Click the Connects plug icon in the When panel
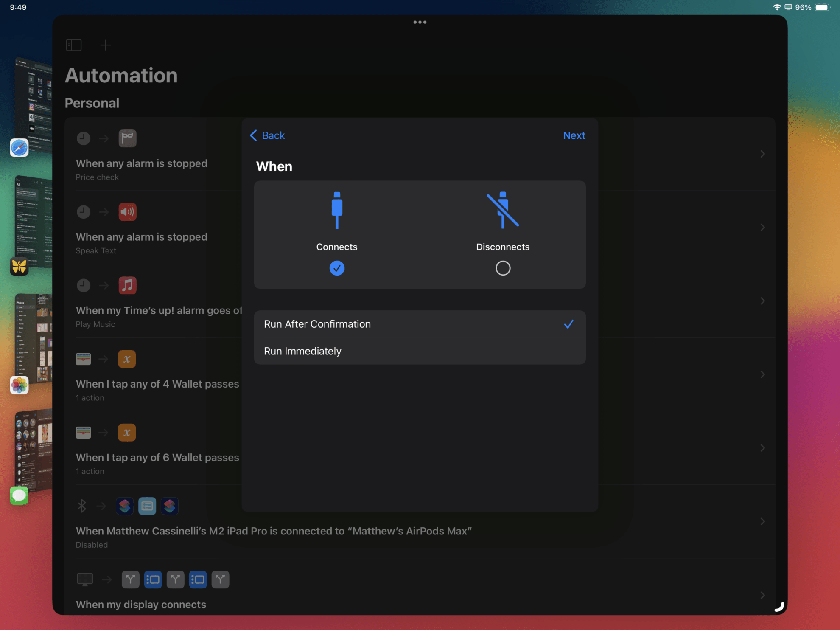The width and height of the screenshot is (840, 630). 336,210
